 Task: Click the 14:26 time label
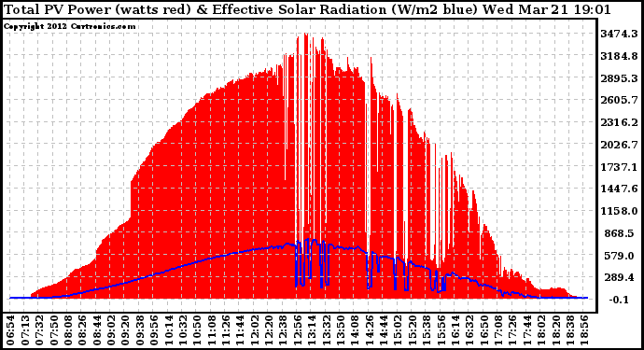point(370,330)
